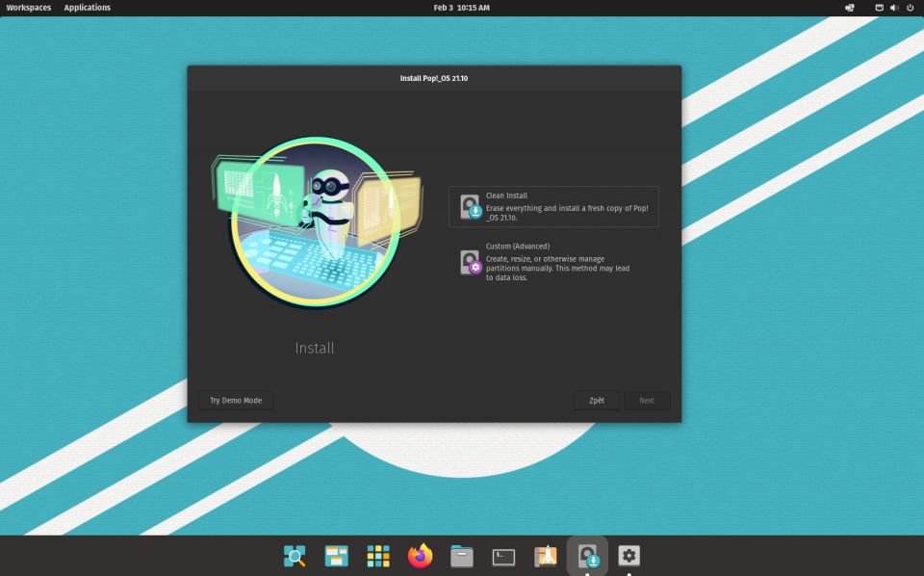Click the Next button
Screen dimensions: 924x576
click(647, 401)
